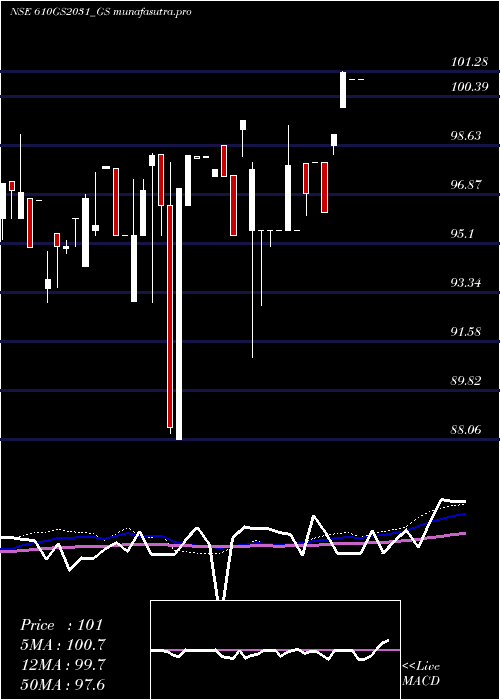Select the 93.34 price level label
500x700 pixels.
click(x=466, y=283)
